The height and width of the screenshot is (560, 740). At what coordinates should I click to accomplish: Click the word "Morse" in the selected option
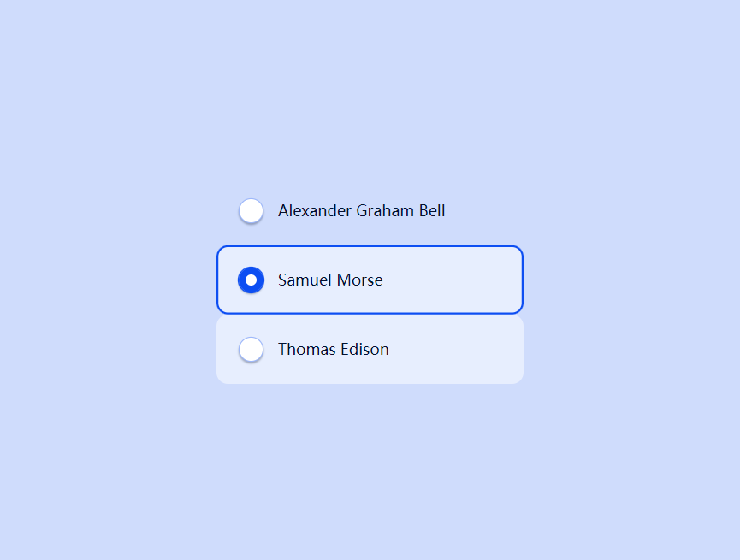(359, 280)
